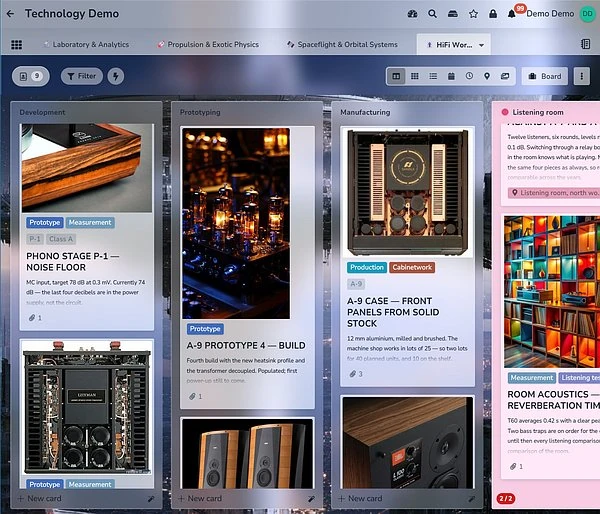600x514 pixels.
Task: Click the pencil icon in Manufacturing column footer
Action: coord(472,499)
